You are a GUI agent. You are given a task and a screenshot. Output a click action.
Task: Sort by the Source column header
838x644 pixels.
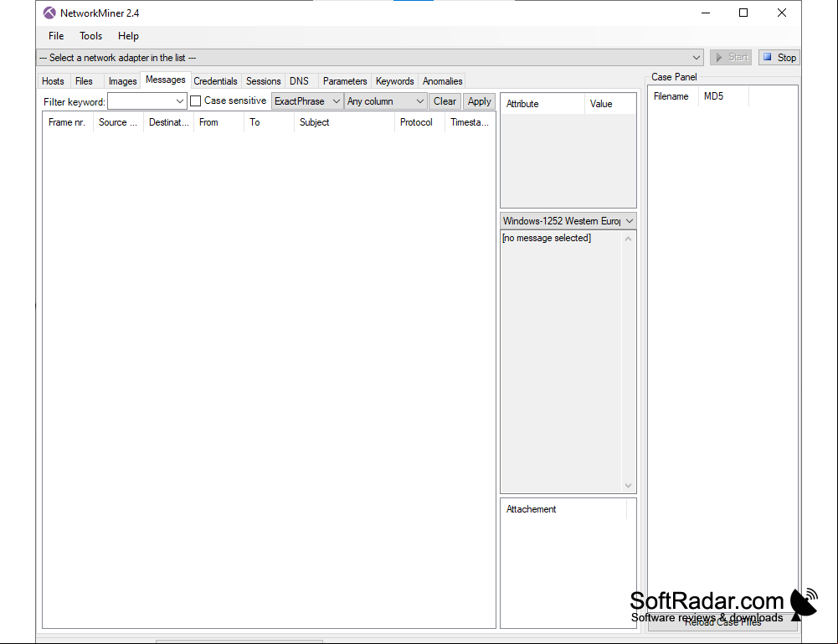(118, 122)
